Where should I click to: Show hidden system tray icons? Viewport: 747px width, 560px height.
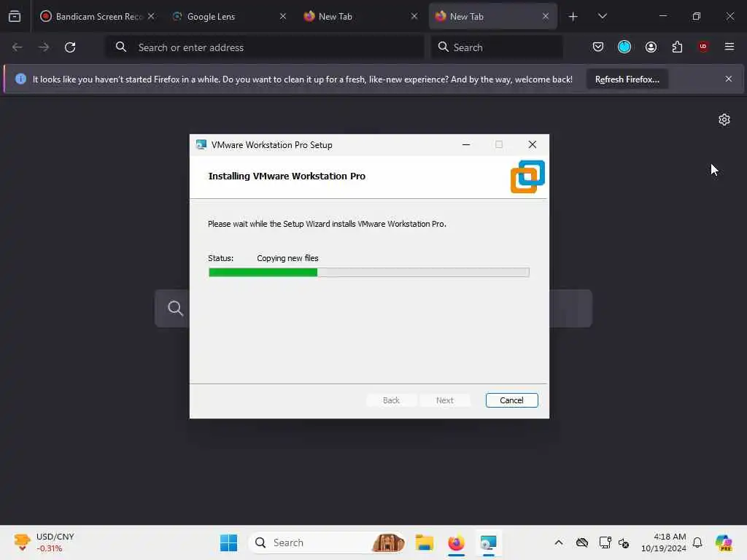559,542
